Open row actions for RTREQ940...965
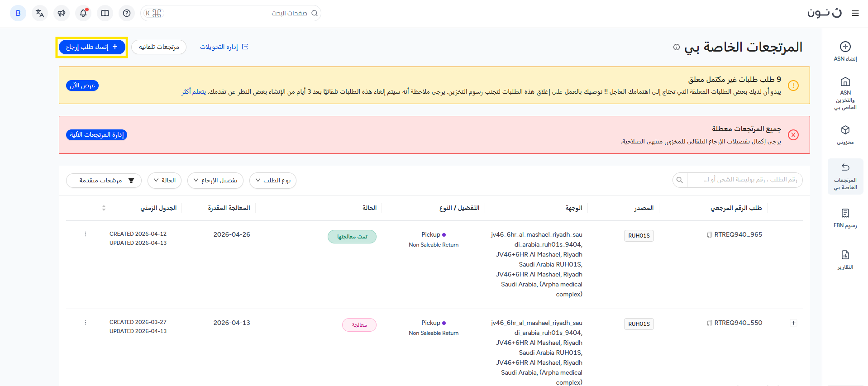 point(86,234)
